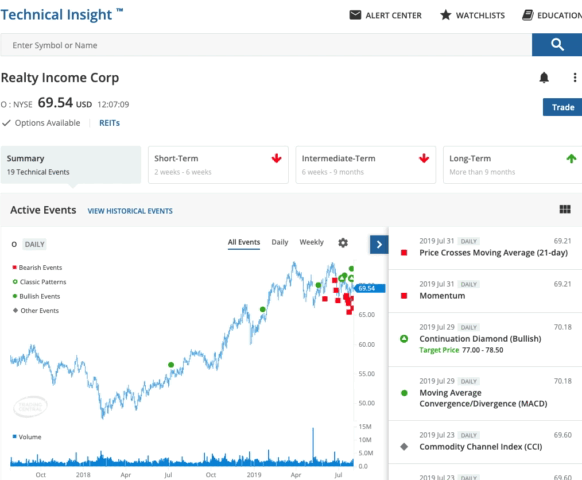
Task: Click gray diamond icon beside CCI event
Action: tap(404, 447)
